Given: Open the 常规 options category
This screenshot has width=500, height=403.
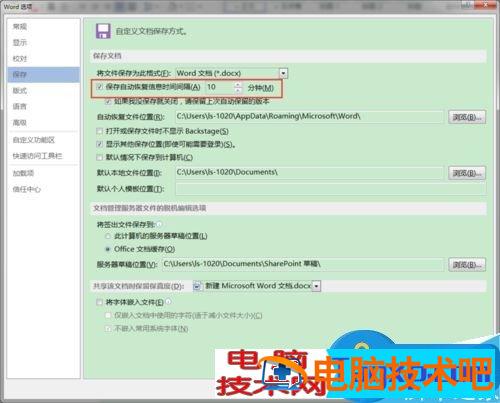Looking at the screenshot, I should pyautogui.click(x=20, y=27).
